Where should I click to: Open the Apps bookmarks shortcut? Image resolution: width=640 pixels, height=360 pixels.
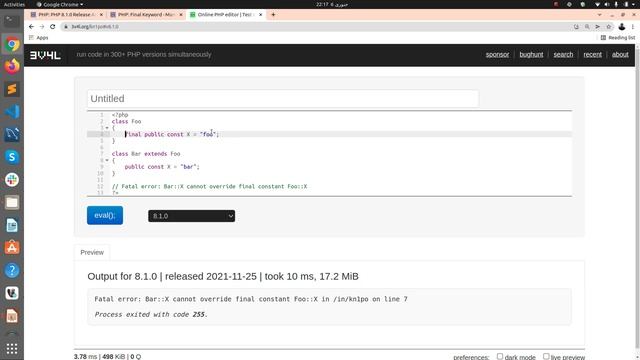(x=38, y=38)
